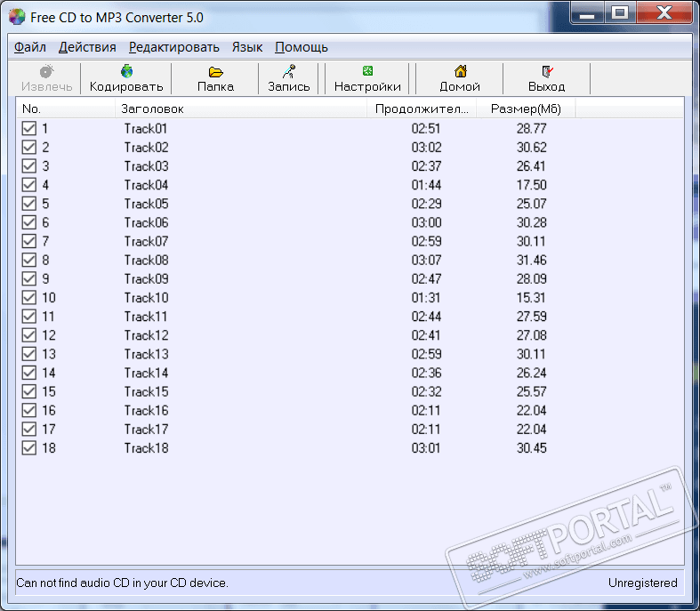
Task: Toggle checkbox for track 8
Action: tap(29, 260)
